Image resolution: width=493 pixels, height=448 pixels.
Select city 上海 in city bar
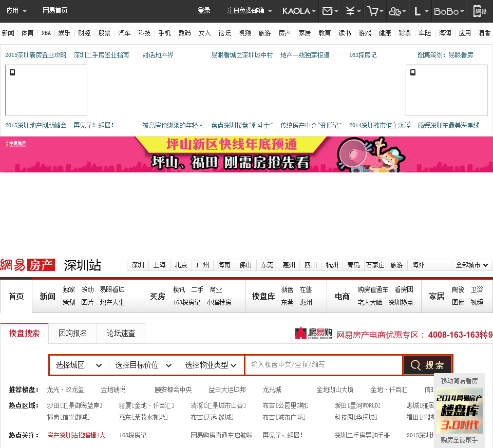(x=159, y=265)
